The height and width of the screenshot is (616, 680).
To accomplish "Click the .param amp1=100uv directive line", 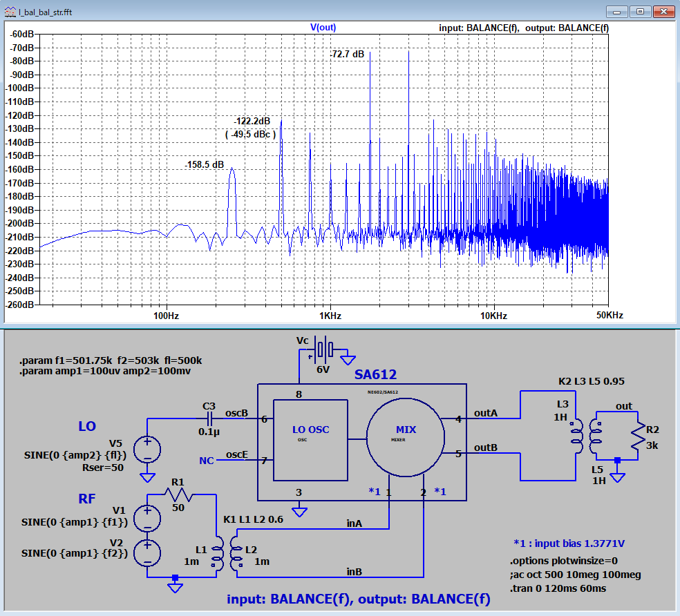I will click(105, 371).
